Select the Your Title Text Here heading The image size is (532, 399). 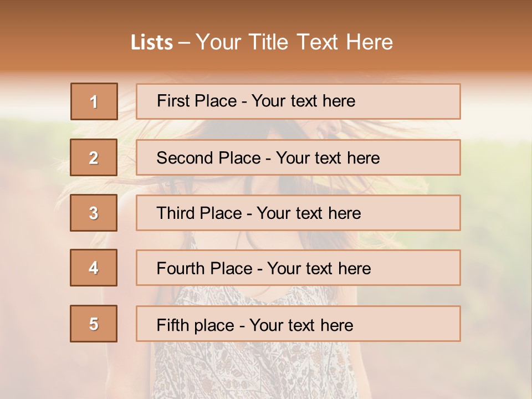(x=294, y=43)
